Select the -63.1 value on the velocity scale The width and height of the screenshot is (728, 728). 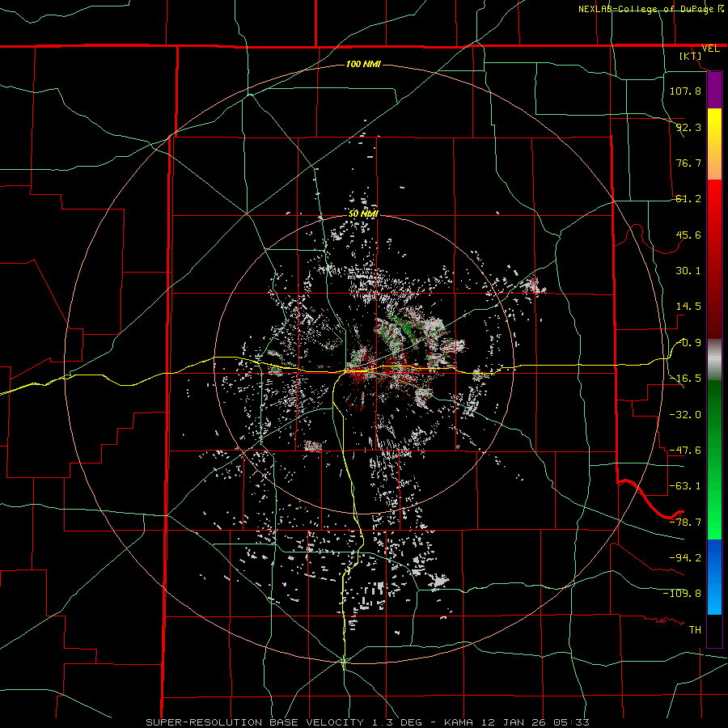[x=685, y=486]
